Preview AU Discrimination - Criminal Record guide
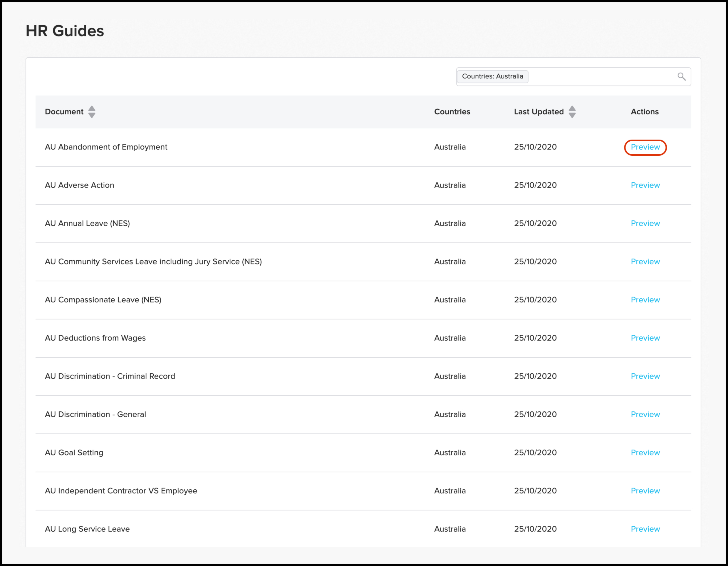This screenshot has width=728, height=566. [645, 376]
